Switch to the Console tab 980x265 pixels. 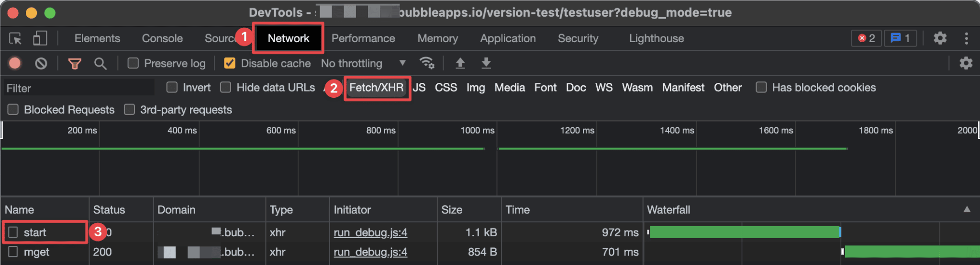coord(162,38)
